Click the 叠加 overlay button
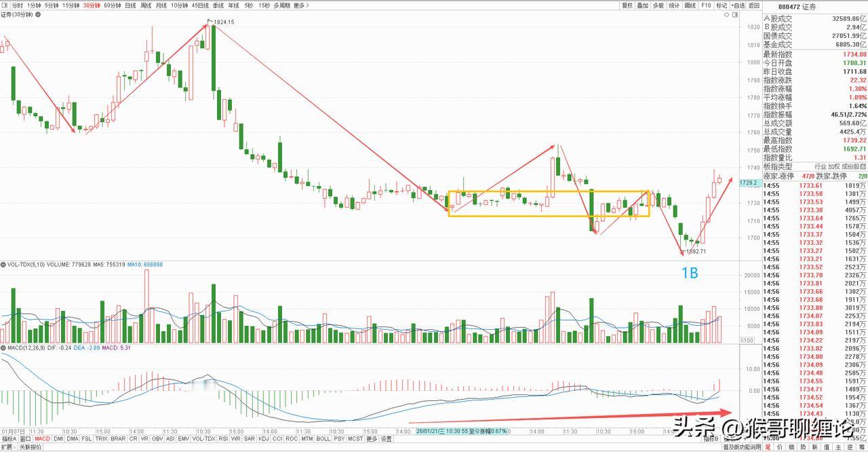The height and width of the screenshot is (452, 868). click(643, 5)
